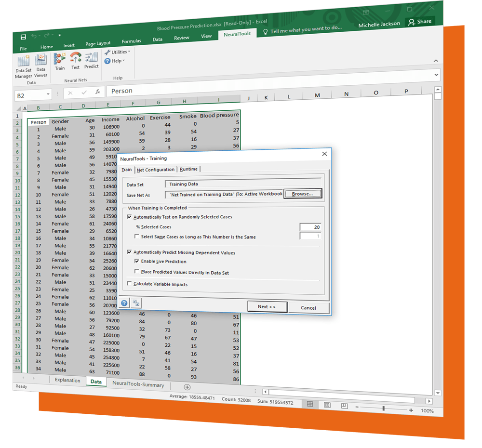Image resolution: width=482 pixels, height=448 pixels.
Task: Click the Tell me what you want to do box
Action: click(303, 29)
